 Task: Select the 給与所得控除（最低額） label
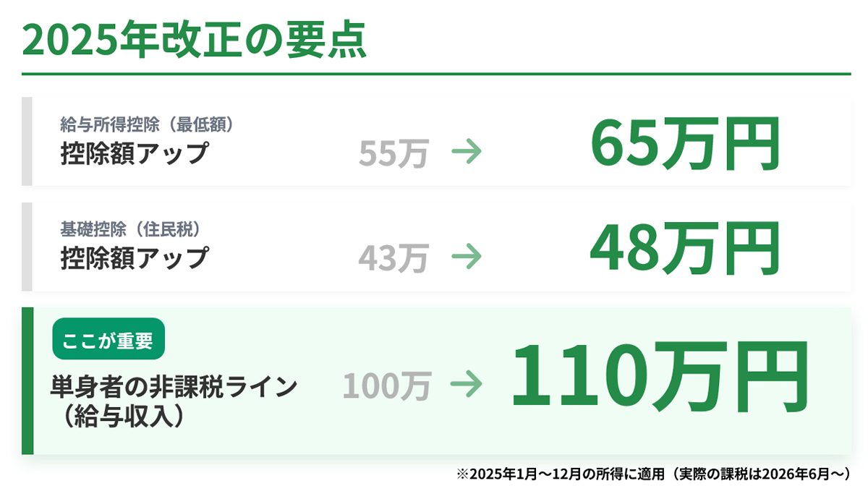(149, 124)
